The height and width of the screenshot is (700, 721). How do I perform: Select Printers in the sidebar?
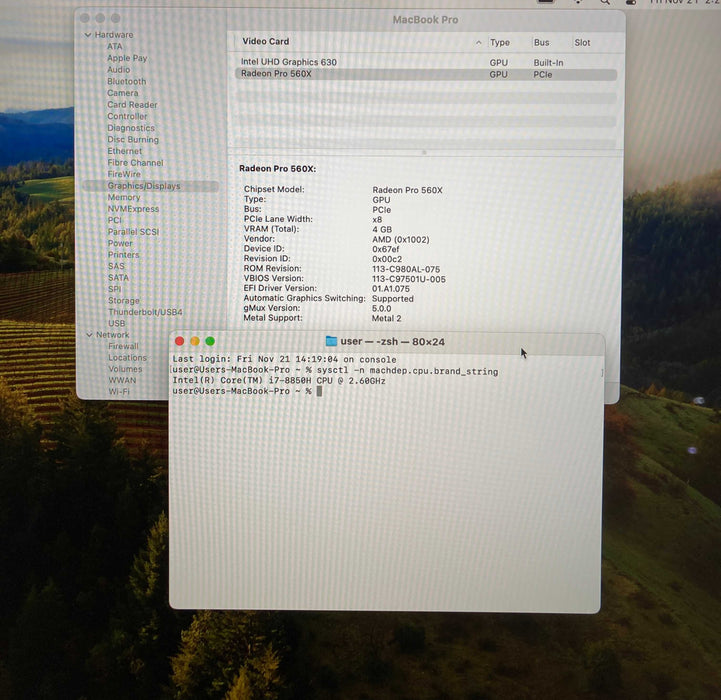click(123, 255)
